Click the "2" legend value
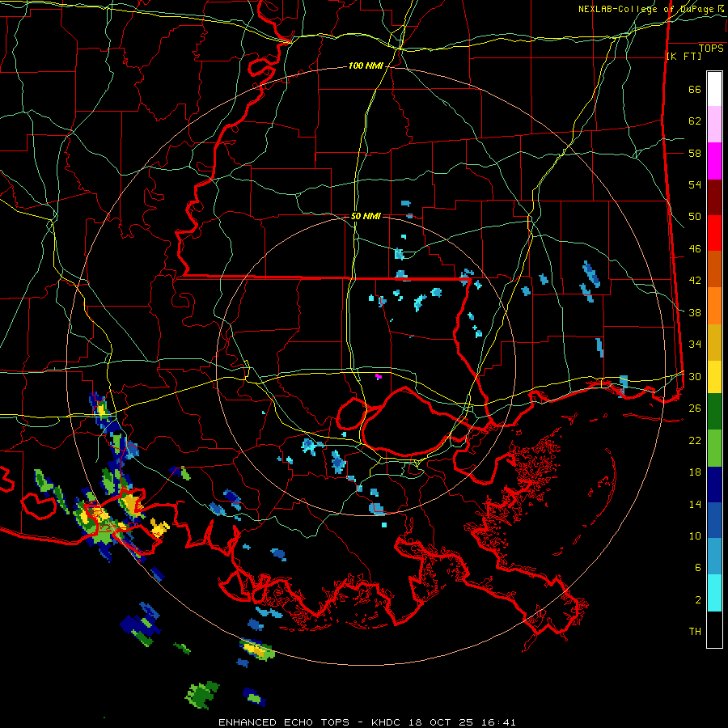This screenshot has width=728, height=728. pos(698,600)
